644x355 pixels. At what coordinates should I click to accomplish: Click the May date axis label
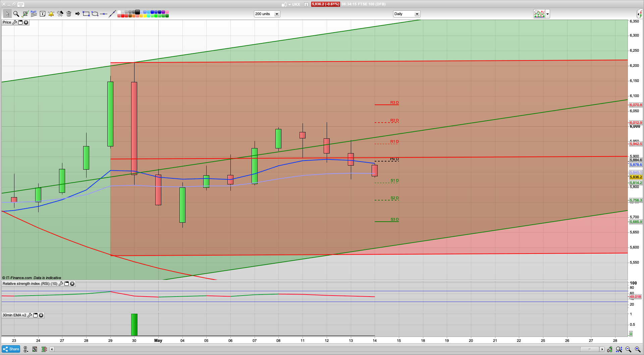tap(158, 341)
